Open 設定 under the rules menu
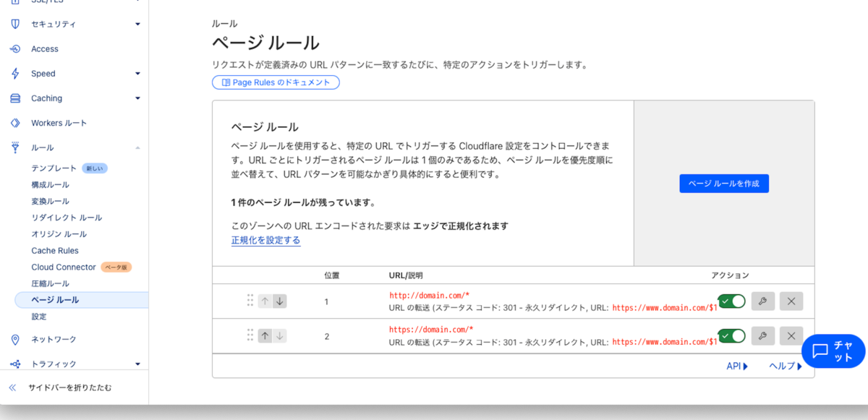868x420 pixels. pyautogui.click(x=39, y=317)
